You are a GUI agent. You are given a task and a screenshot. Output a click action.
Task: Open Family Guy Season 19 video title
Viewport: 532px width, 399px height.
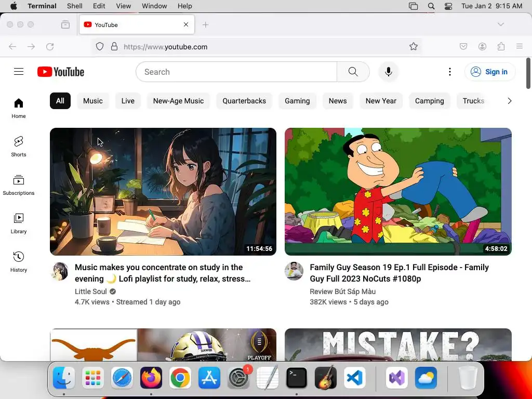[400, 273]
